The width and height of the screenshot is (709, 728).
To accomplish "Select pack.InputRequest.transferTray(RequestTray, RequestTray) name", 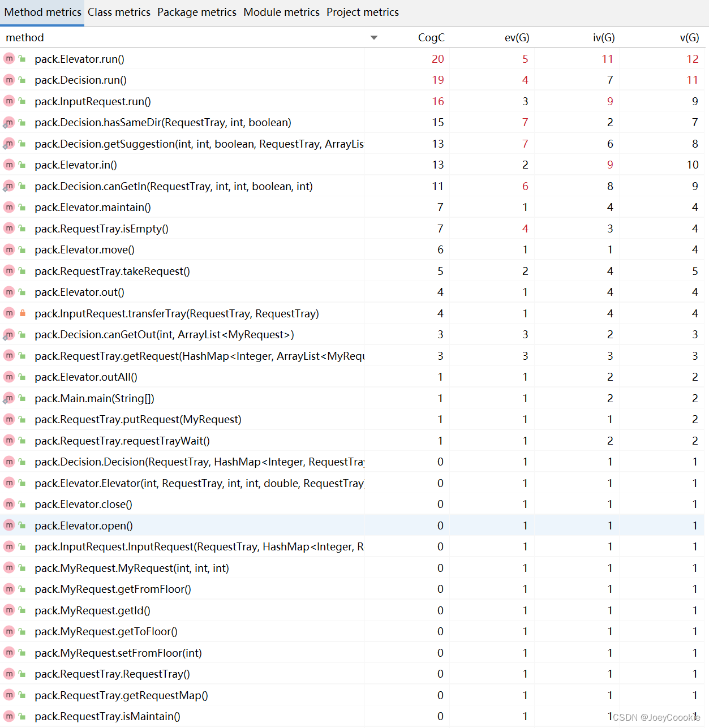I will (177, 313).
